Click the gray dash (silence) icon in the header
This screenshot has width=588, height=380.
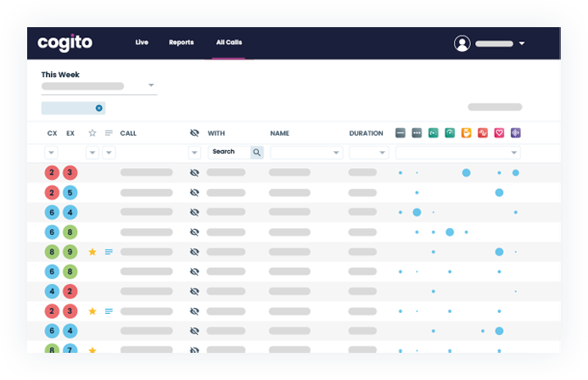[400, 133]
